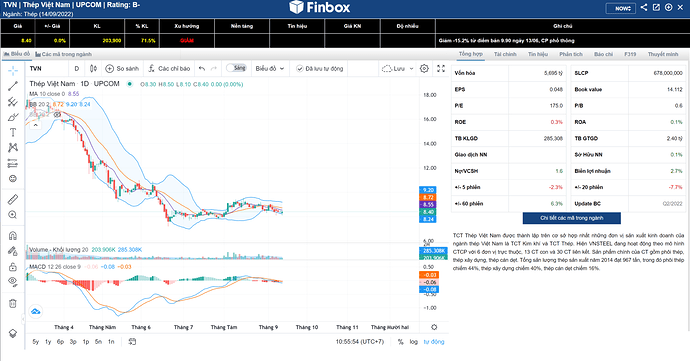
Task: Click the redo arrow icon
Action: pos(214,69)
